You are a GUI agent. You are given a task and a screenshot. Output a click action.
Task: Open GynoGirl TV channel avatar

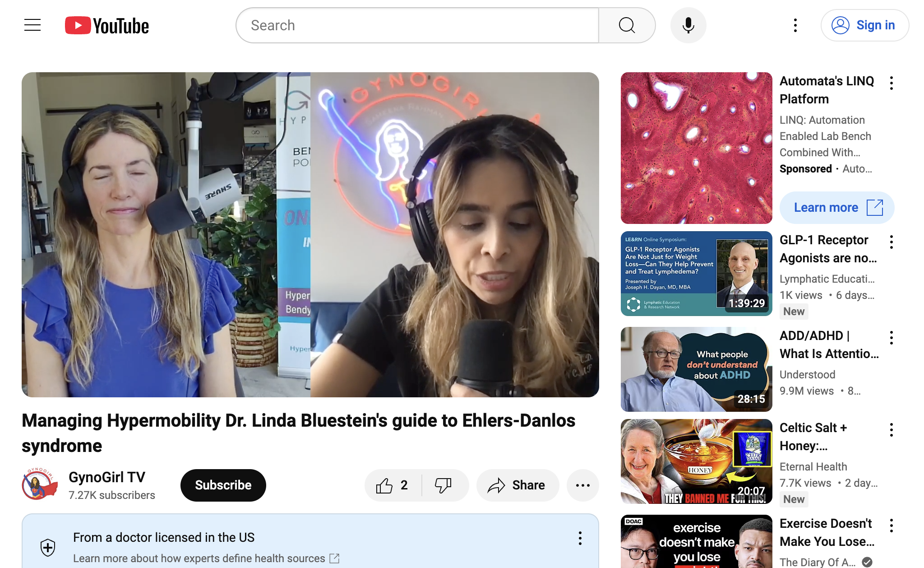pos(40,484)
